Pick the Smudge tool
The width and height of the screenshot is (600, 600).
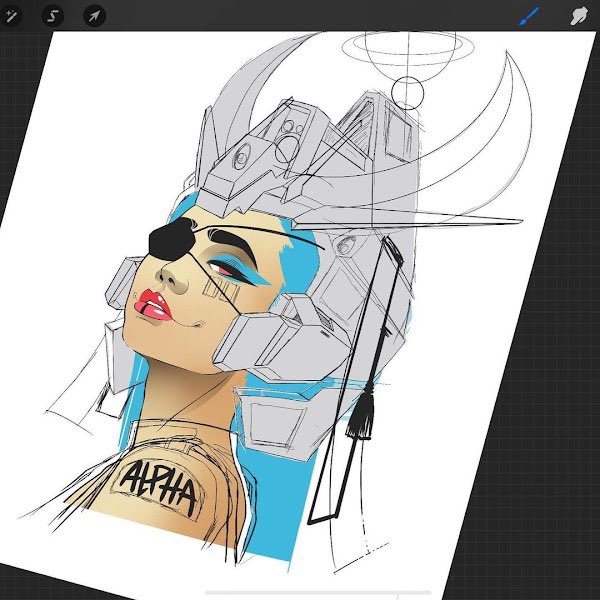(579, 16)
